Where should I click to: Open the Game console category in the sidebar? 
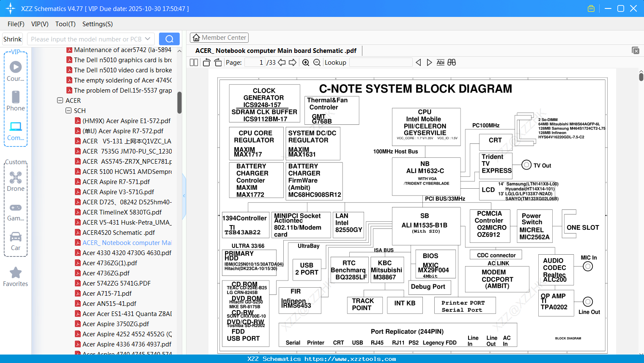[16, 212]
